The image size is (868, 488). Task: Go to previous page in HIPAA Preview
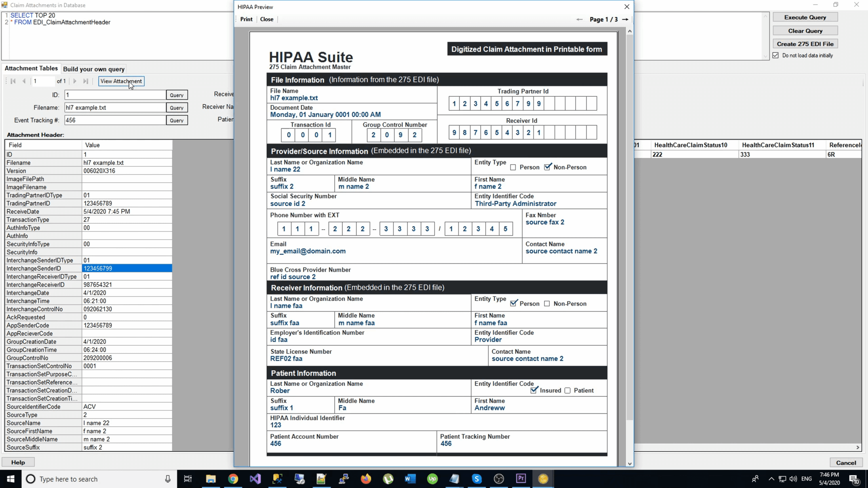pyautogui.click(x=579, y=19)
